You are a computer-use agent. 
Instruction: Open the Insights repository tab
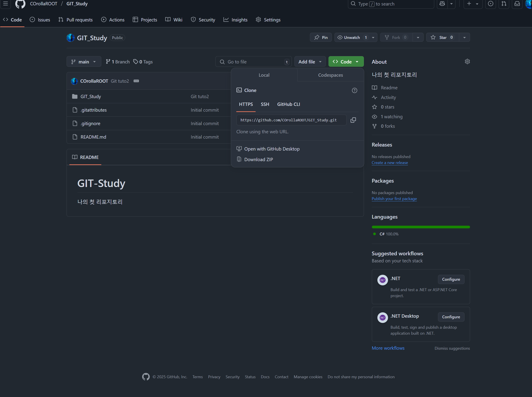[x=235, y=20]
